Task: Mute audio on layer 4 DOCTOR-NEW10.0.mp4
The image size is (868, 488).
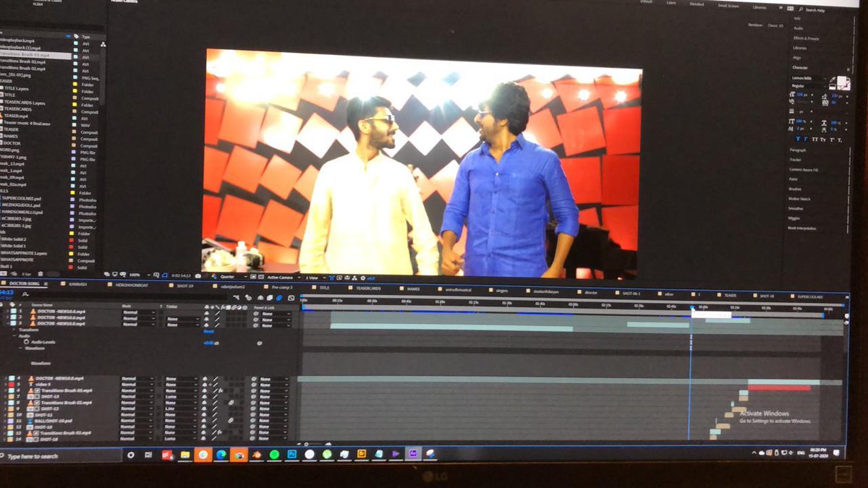Action: point(204,378)
